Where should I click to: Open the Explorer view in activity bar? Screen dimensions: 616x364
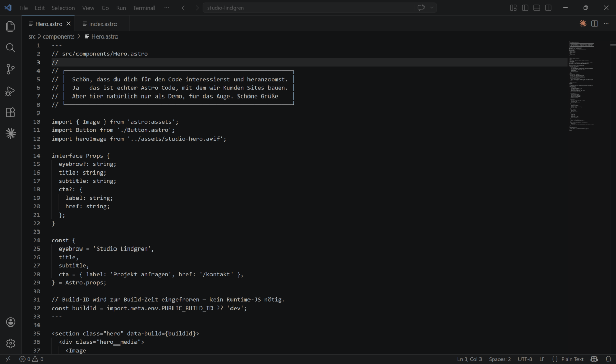[x=10, y=26]
